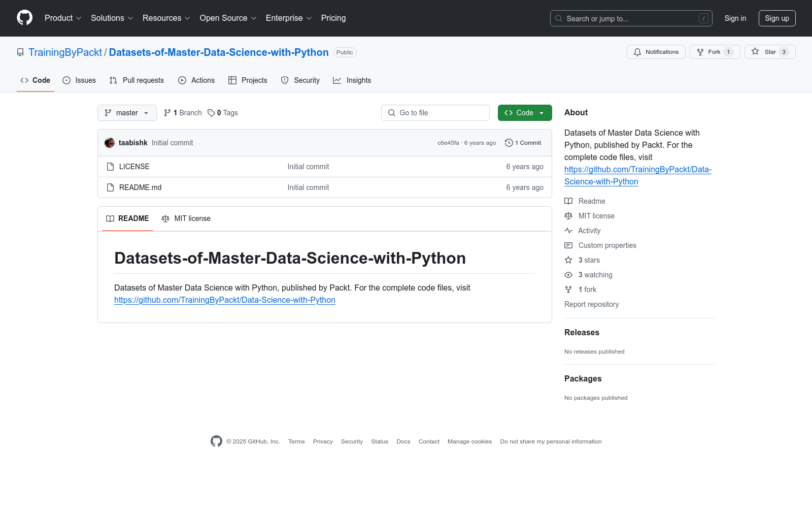Focus the Search or jump to field
Image resolution: width=812 pixels, height=508 pixels.
(x=631, y=18)
